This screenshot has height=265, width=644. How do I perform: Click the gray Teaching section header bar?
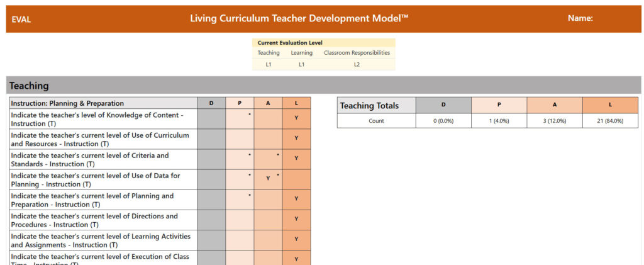coord(323,86)
